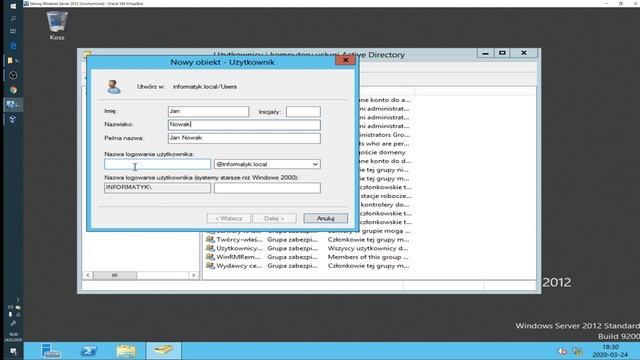Image resolution: width=640 pixels, height=360 pixels.
Task: Click the Twórcy-właś... group icon
Action: pyautogui.click(x=210, y=239)
